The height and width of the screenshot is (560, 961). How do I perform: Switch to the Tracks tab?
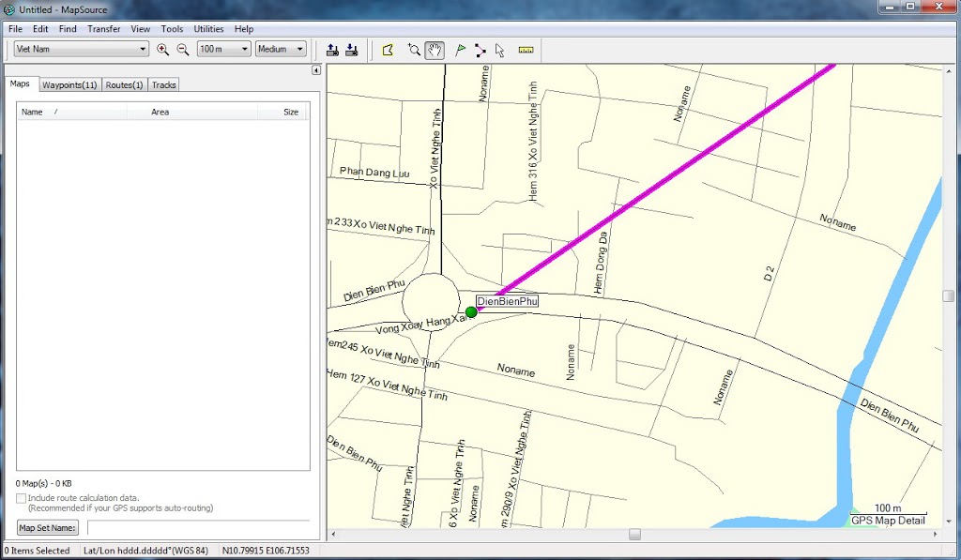click(x=163, y=85)
